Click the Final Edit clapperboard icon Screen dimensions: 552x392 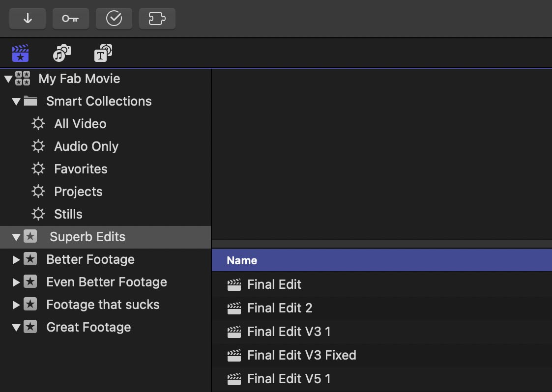pos(234,284)
